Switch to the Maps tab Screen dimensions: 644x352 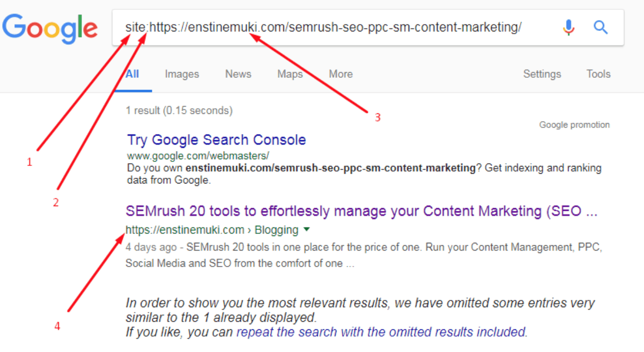coord(290,74)
